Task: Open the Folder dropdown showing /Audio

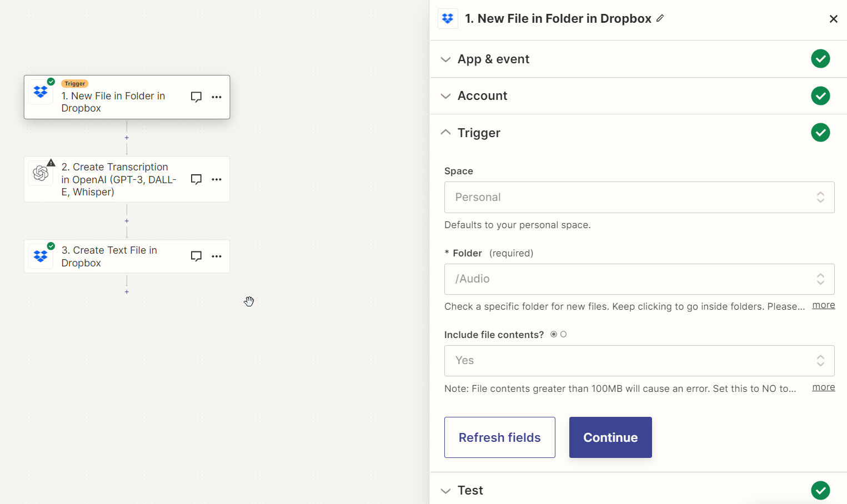Action: pyautogui.click(x=639, y=279)
